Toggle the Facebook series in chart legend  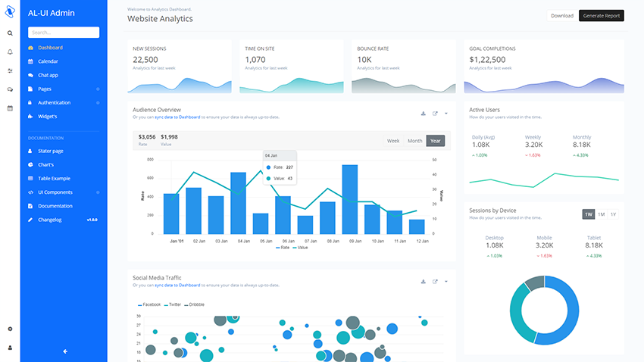(x=149, y=304)
